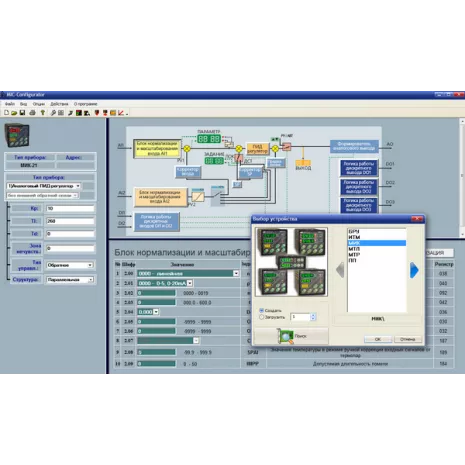Click the grid table toolbar icon
Screen dimensions: 465x465
click(x=61, y=113)
